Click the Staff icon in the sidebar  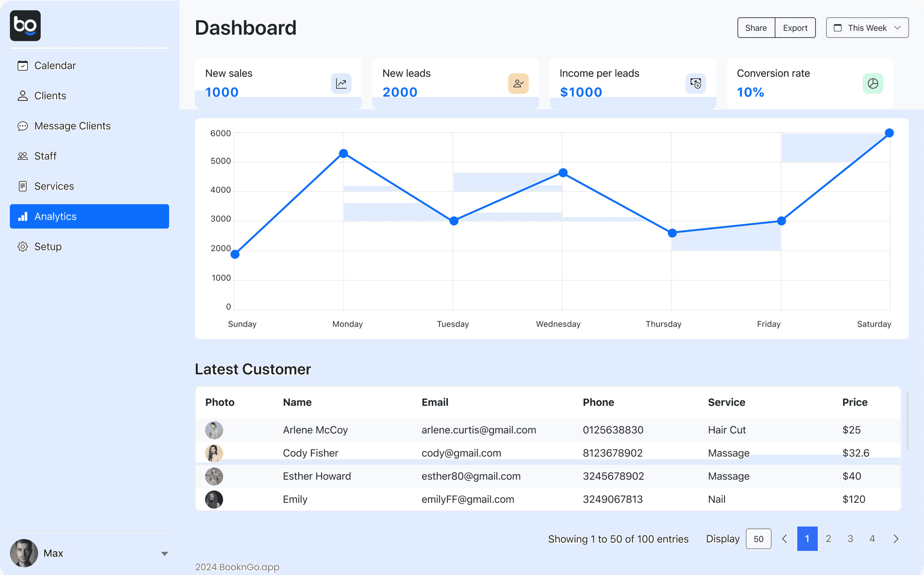pyautogui.click(x=23, y=156)
